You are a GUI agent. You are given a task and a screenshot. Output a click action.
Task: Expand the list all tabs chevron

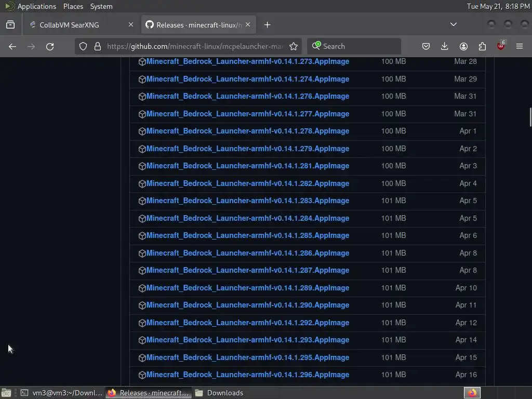(453, 24)
